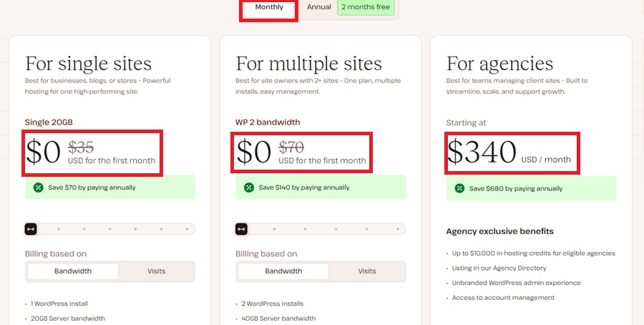Select Bandwidth billing for single sites
This screenshot has height=325, width=644.
[73, 271]
